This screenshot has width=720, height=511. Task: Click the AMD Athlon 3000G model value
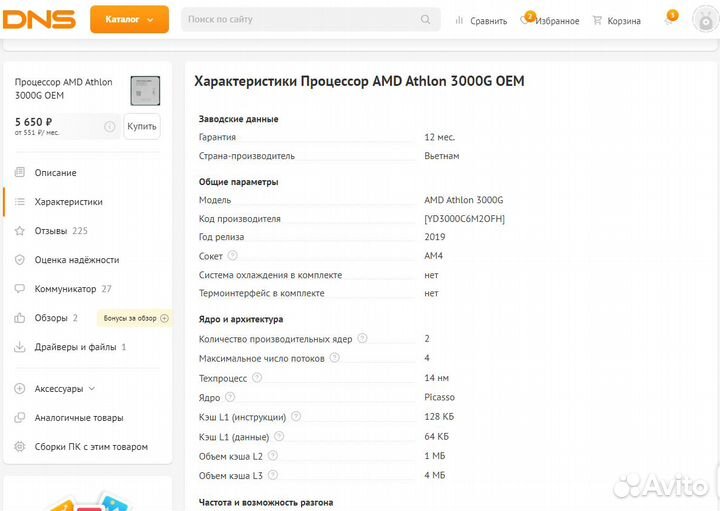click(464, 200)
